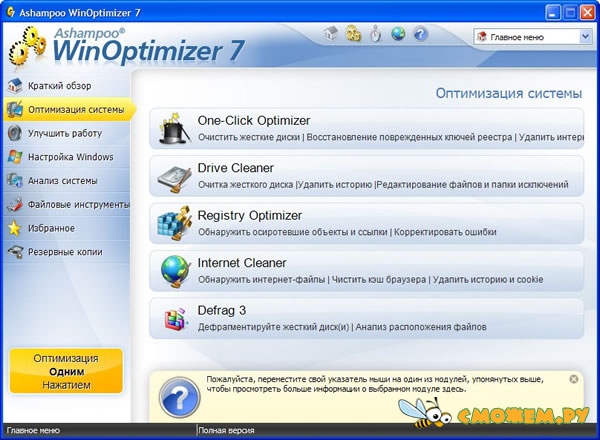
Task: Click the Оптимизация Одним Нажатием button
Action: coord(66,371)
